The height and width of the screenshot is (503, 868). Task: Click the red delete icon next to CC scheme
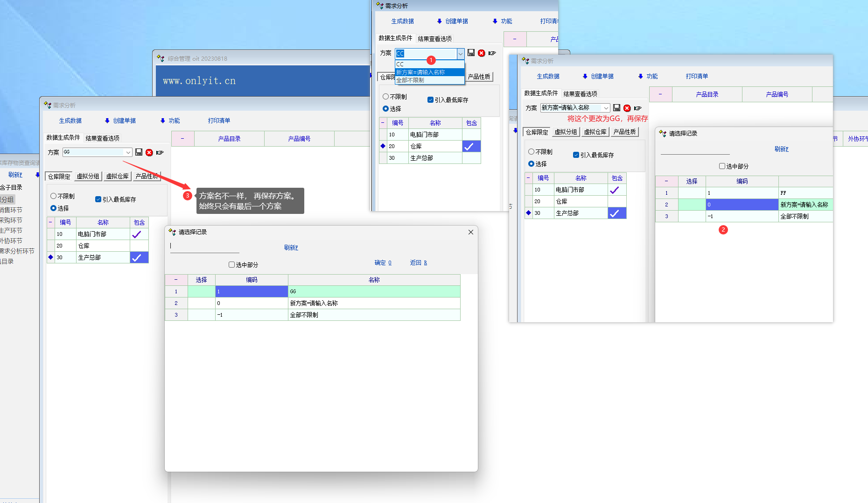[x=482, y=53]
